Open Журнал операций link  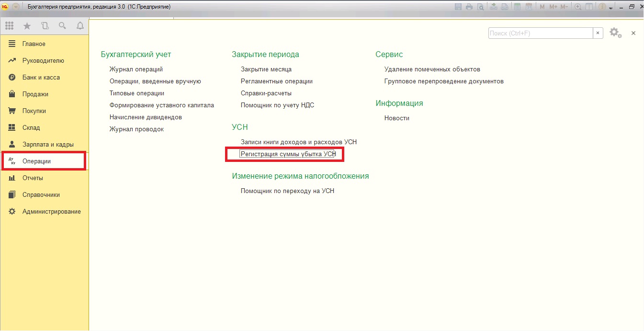point(136,69)
